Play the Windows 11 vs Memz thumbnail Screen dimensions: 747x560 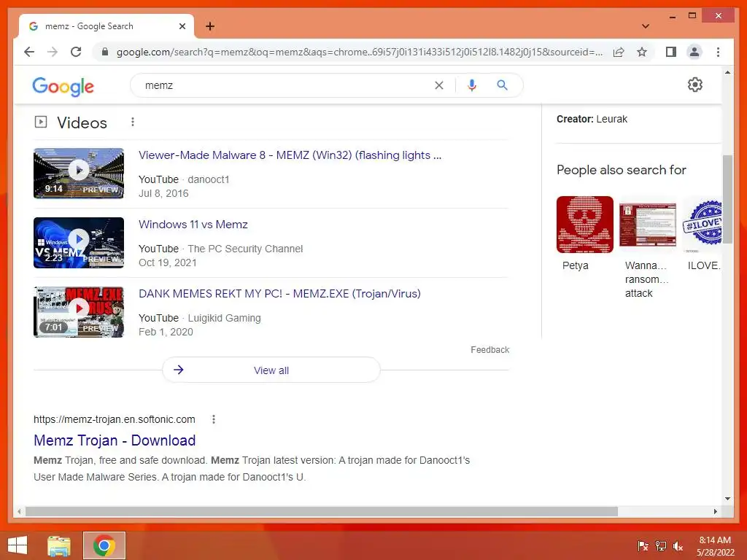[79, 242]
